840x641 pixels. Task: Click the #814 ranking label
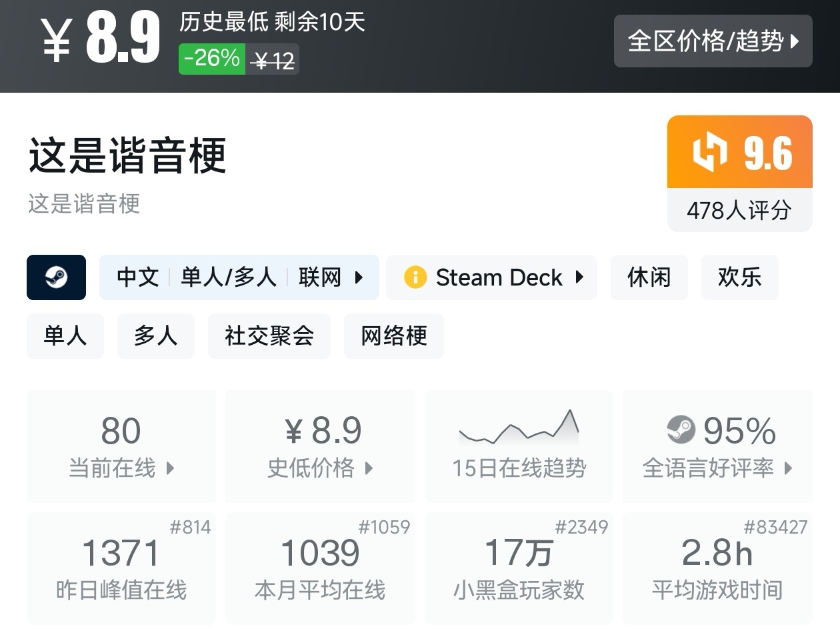click(x=190, y=527)
